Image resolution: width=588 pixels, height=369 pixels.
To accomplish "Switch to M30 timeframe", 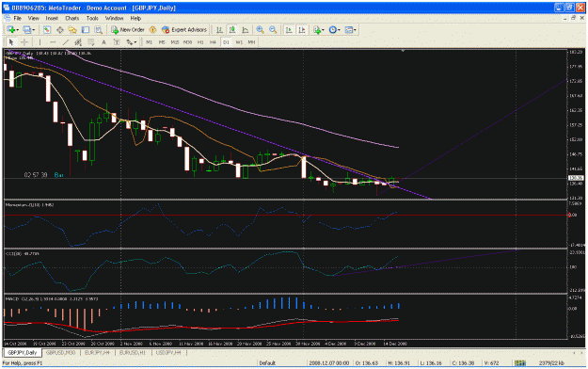I will click(x=187, y=42).
